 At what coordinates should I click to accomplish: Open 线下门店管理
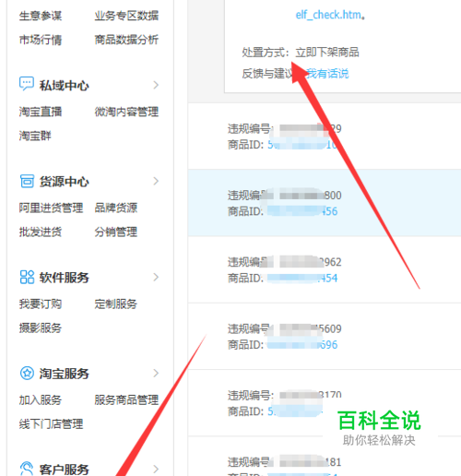click(51, 424)
